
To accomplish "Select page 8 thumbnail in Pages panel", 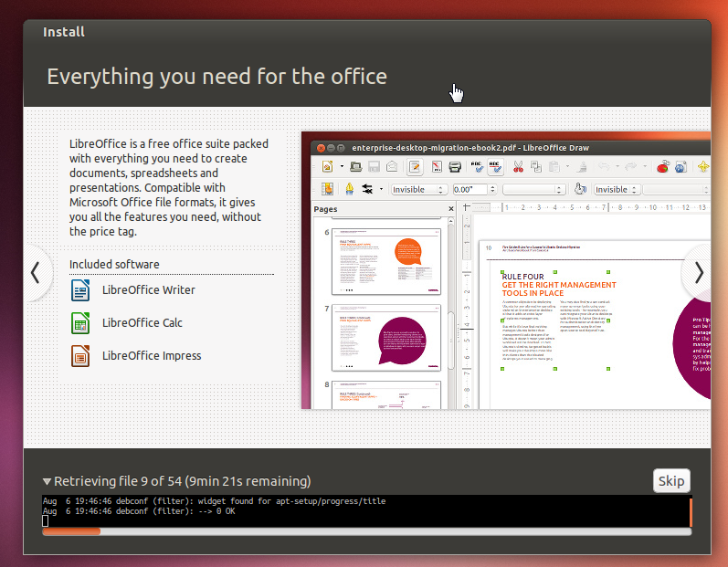I will point(386,394).
